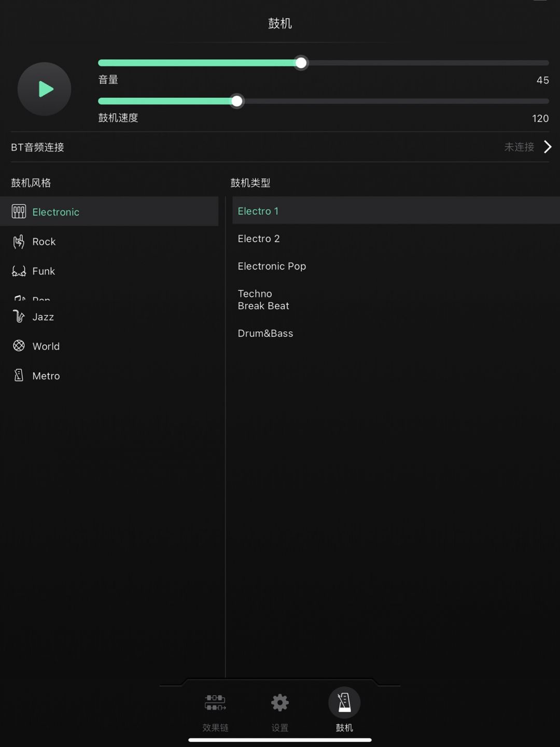Select the World globe icon
The height and width of the screenshot is (747, 560).
click(x=19, y=346)
